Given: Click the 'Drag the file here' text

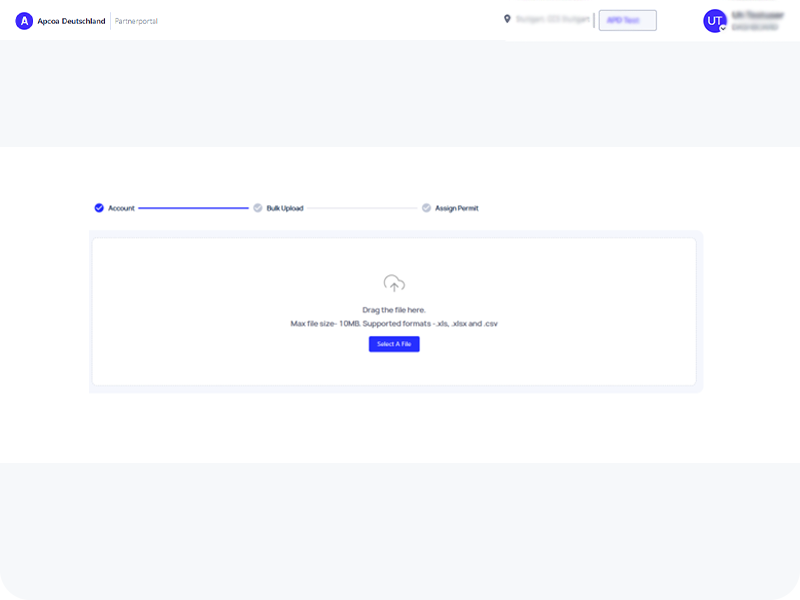Looking at the screenshot, I should (394, 310).
